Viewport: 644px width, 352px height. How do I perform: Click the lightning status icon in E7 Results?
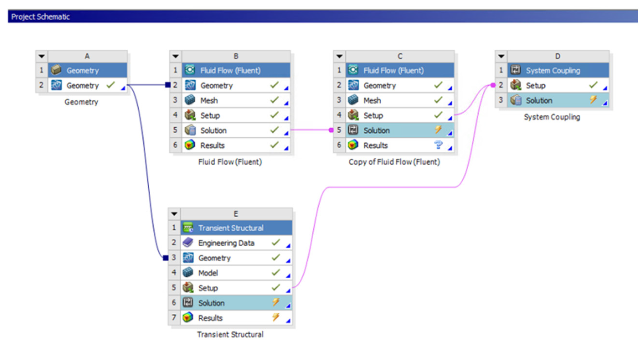coord(276,317)
